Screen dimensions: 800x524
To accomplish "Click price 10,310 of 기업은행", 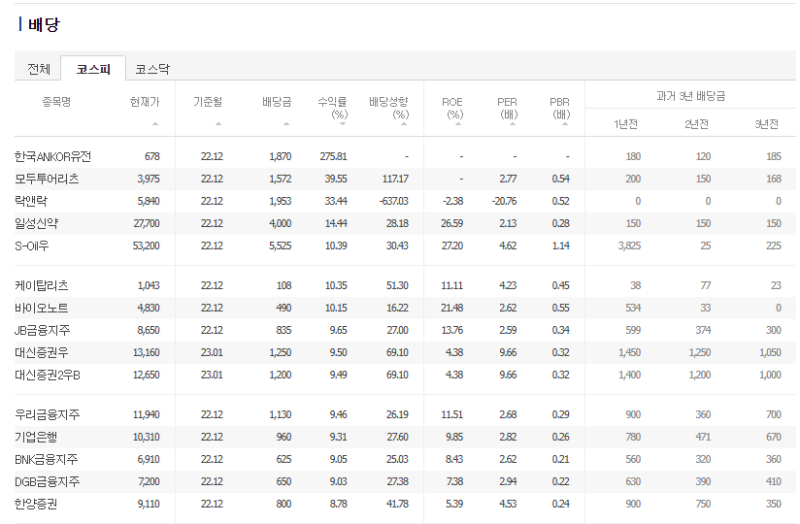I will (x=146, y=437).
